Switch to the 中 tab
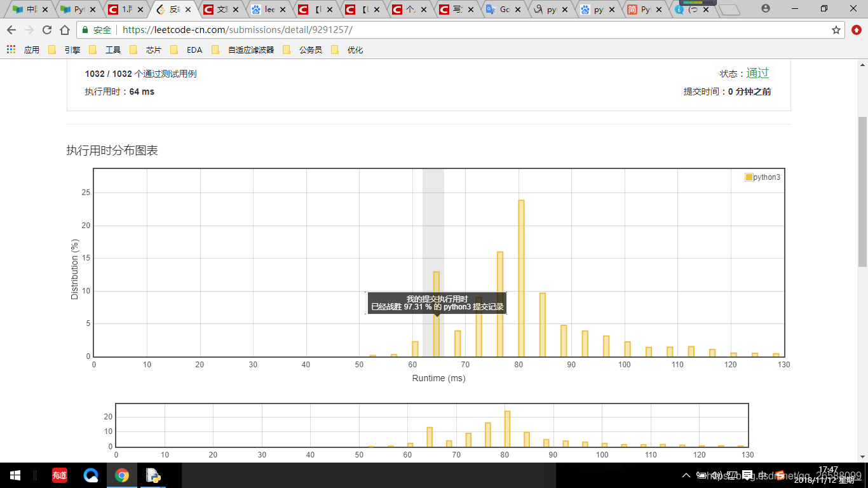Screen dimensions: 868x488 click(x=30, y=10)
